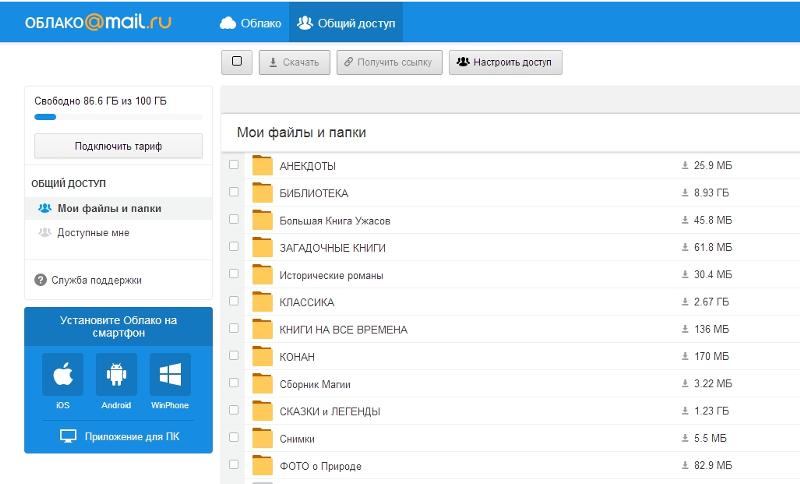The image size is (800, 484).
Task: Tick the checkbox for Большая Книга Ужасов
Action: 234,219
